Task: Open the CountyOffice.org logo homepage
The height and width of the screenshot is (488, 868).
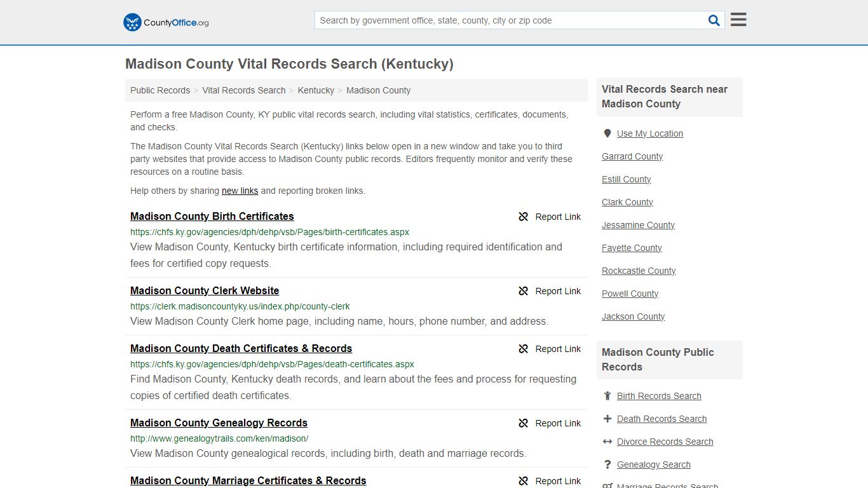Action: pos(166,22)
